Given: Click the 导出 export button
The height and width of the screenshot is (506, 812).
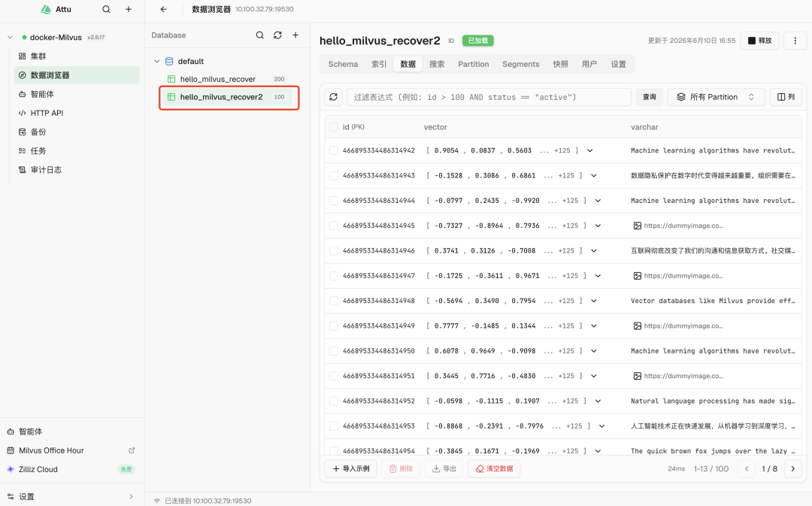Looking at the screenshot, I should (444, 468).
